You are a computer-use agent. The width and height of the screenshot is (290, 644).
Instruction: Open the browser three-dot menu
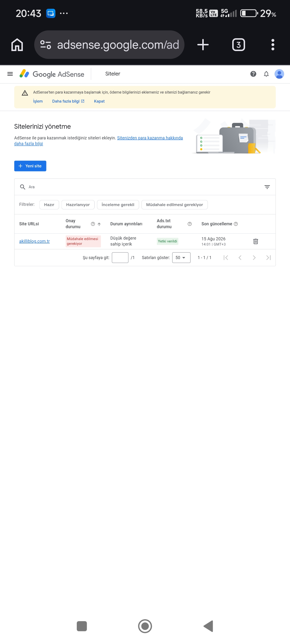pos(273,45)
